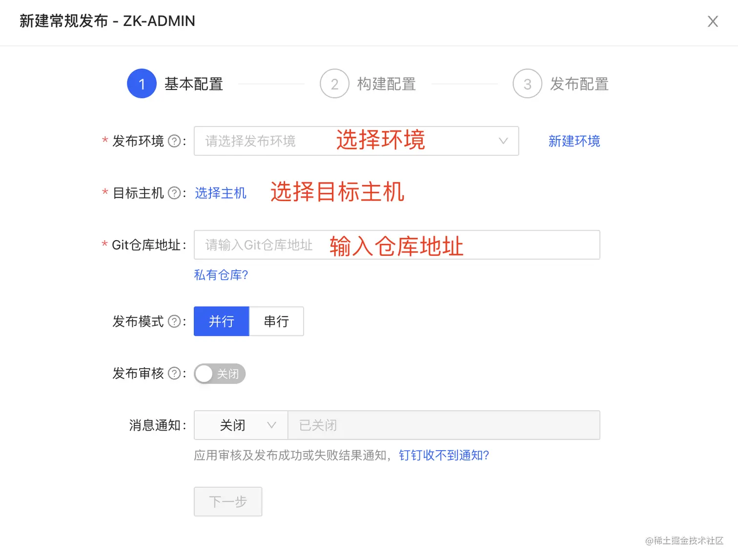The width and height of the screenshot is (738, 560).
Task: Focus the Git仓库地址 input field
Action: pyautogui.click(x=396, y=245)
